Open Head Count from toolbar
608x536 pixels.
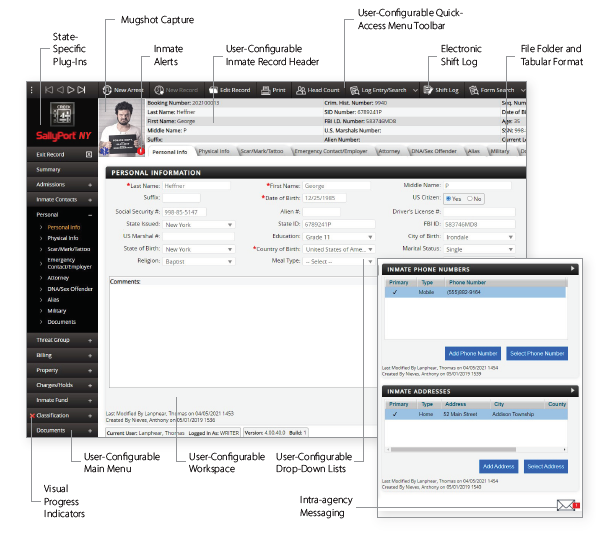[x=318, y=90]
